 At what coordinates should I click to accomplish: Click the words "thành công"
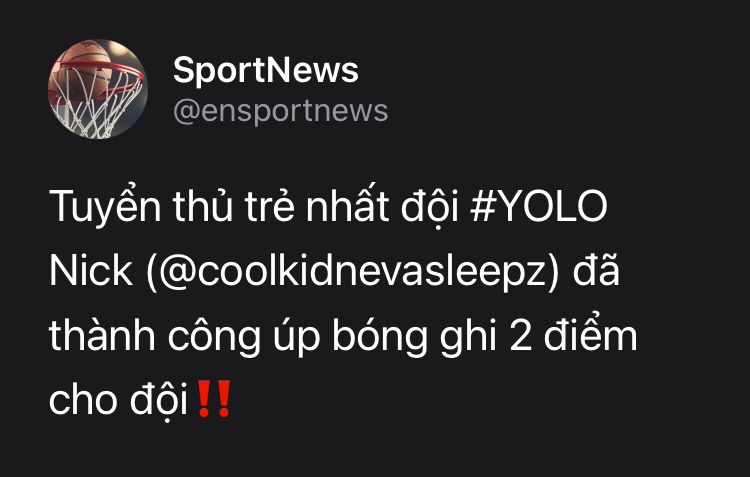154,335
